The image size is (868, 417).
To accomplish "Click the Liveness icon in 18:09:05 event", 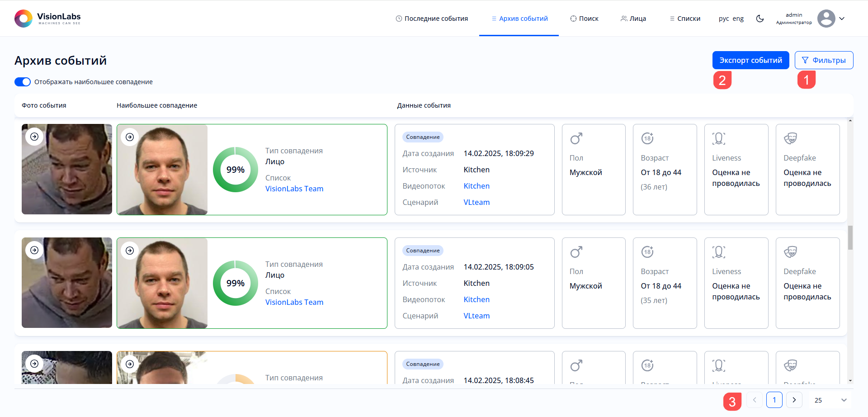I will 719,252.
